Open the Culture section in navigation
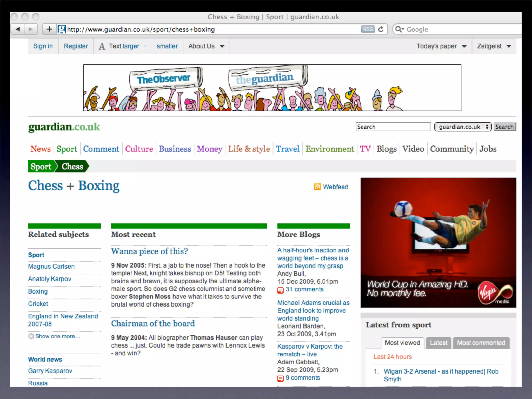The image size is (532, 399). [x=139, y=149]
